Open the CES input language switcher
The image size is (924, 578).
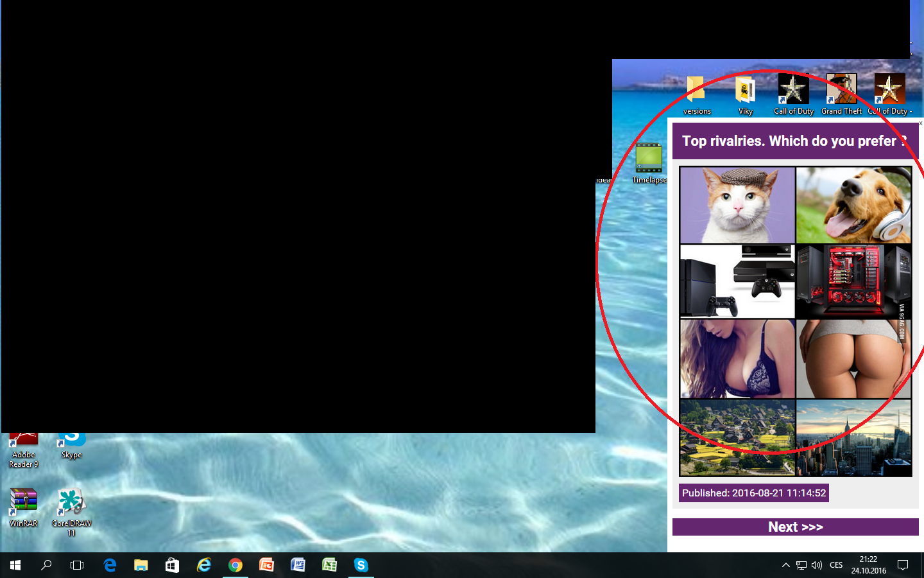pos(836,565)
